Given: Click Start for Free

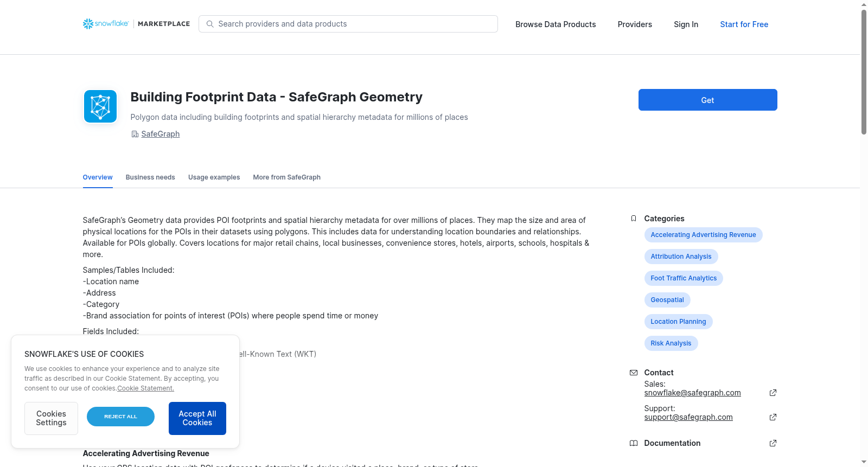Looking at the screenshot, I should pyautogui.click(x=744, y=24).
